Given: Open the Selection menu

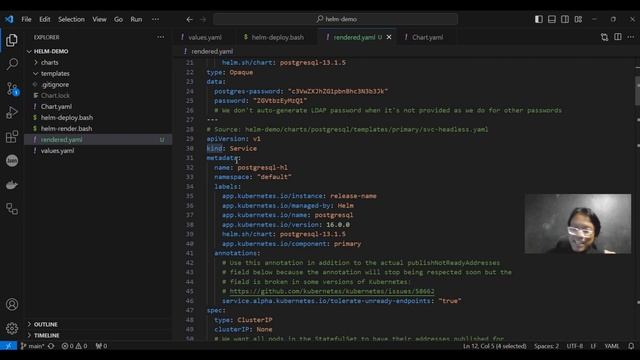Looking at the screenshot, I should (71, 19).
